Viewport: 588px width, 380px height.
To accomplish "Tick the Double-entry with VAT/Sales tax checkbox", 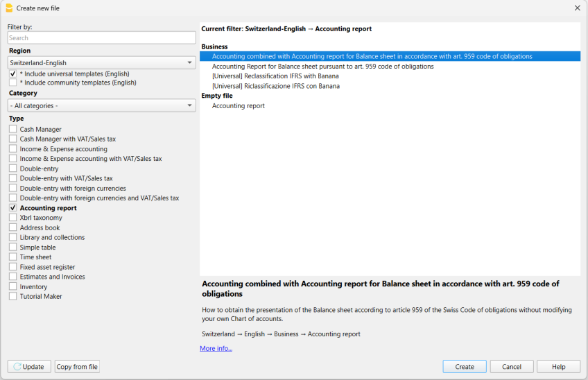I will [x=13, y=178].
